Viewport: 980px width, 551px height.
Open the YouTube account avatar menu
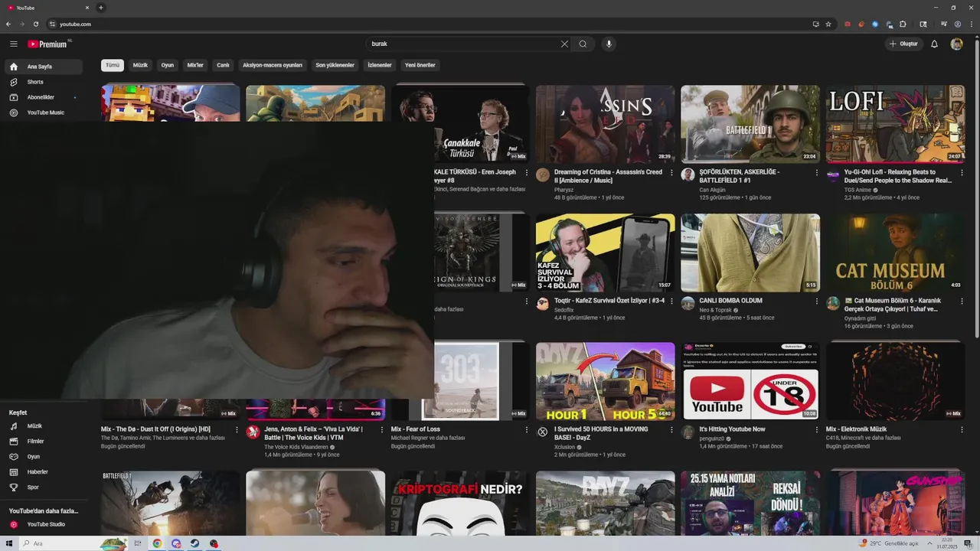coord(956,44)
